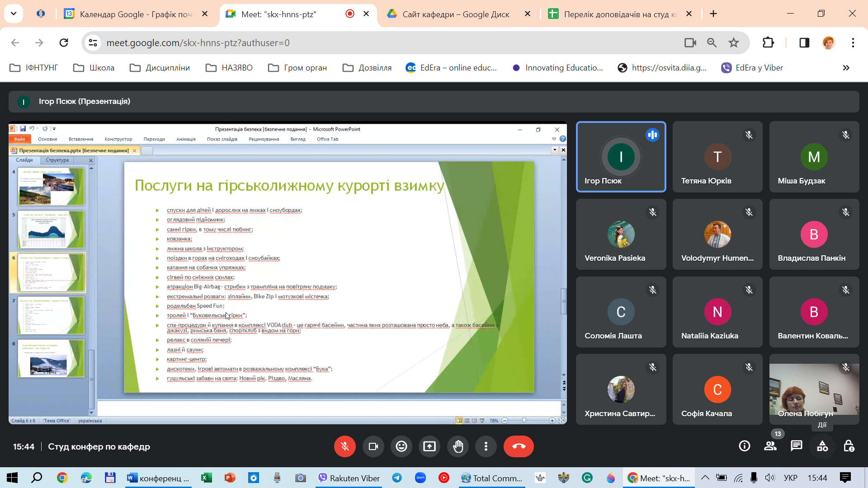Switch to the Календар Google tab
Image resolution: width=868 pixels, height=488 pixels.
click(136, 14)
